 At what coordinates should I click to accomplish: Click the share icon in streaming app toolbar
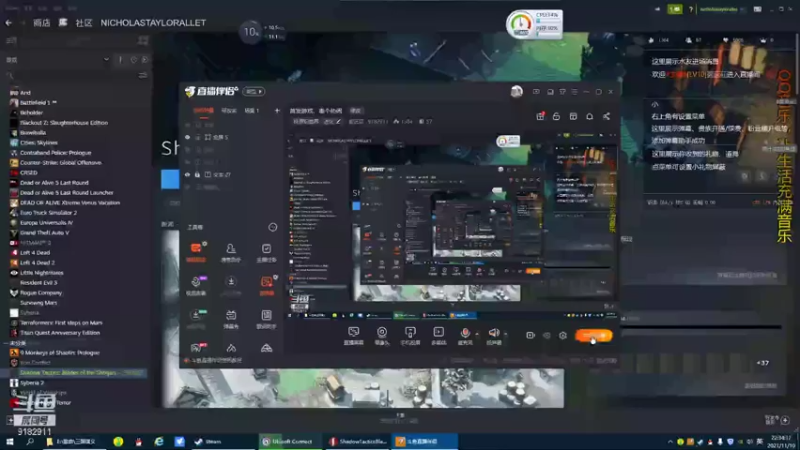[606, 116]
